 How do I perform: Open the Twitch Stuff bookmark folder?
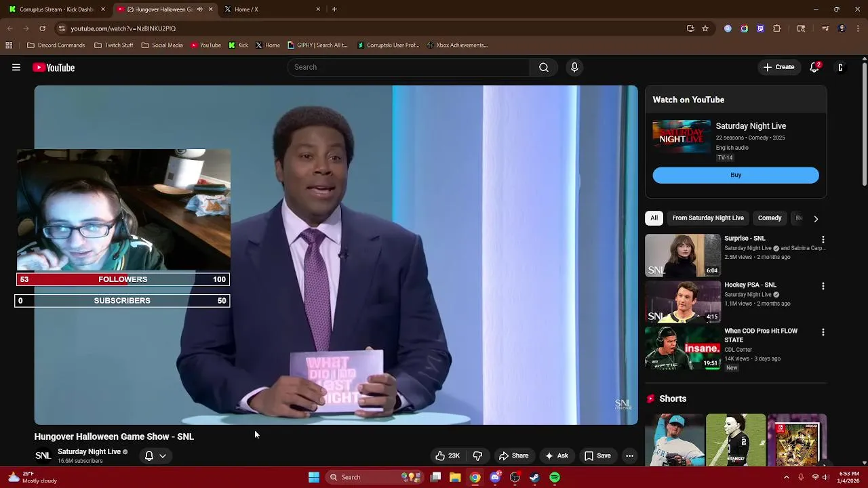click(114, 45)
